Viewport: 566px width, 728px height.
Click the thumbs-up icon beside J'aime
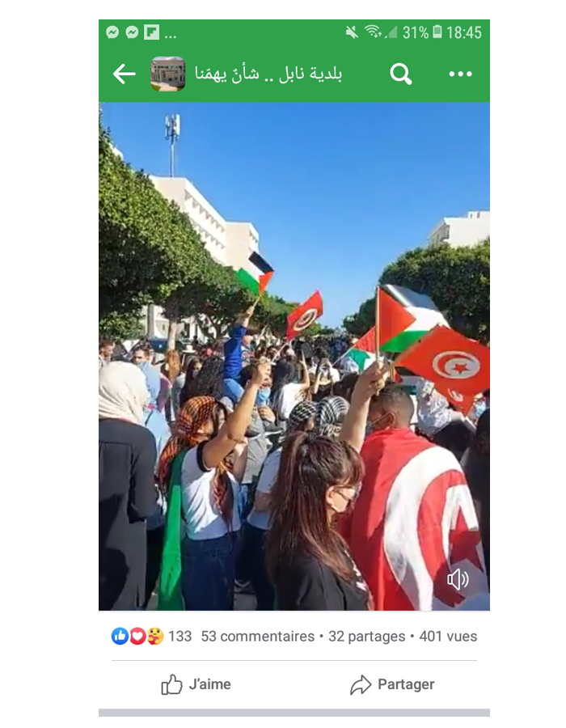(171, 684)
